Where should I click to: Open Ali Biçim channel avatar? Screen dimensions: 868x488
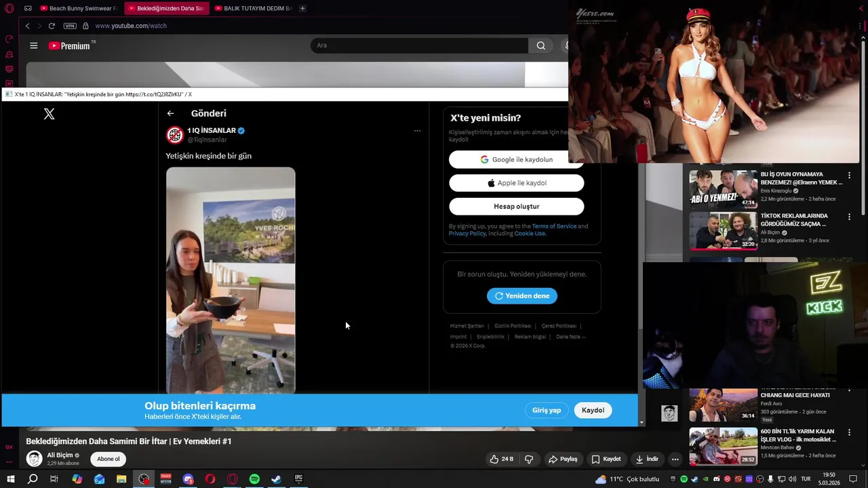pos(34,459)
